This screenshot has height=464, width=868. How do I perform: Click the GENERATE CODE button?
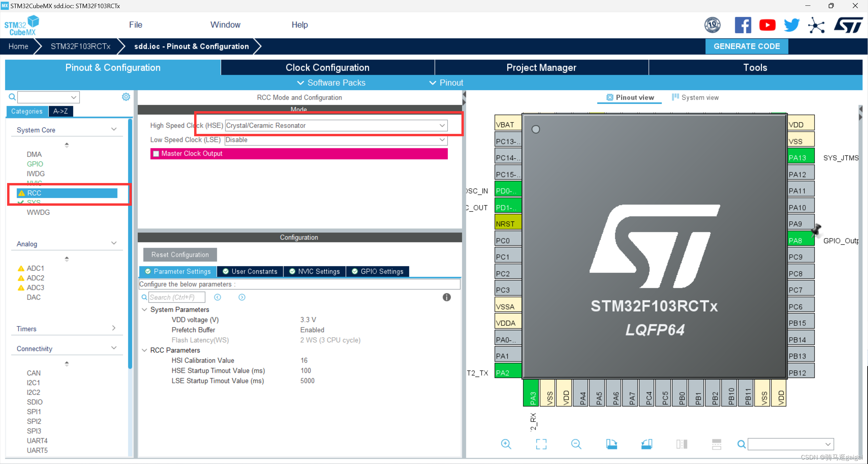click(x=747, y=46)
